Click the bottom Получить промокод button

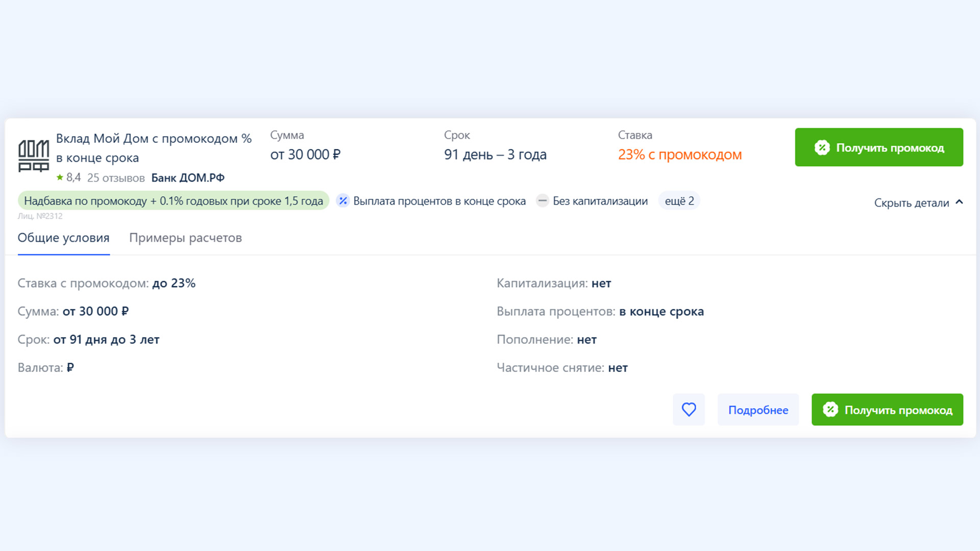[887, 410]
